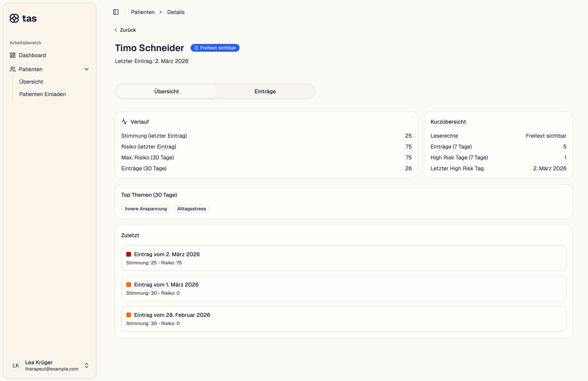Click the Timo Schneider heading

pyautogui.click(x=149, y=48)
